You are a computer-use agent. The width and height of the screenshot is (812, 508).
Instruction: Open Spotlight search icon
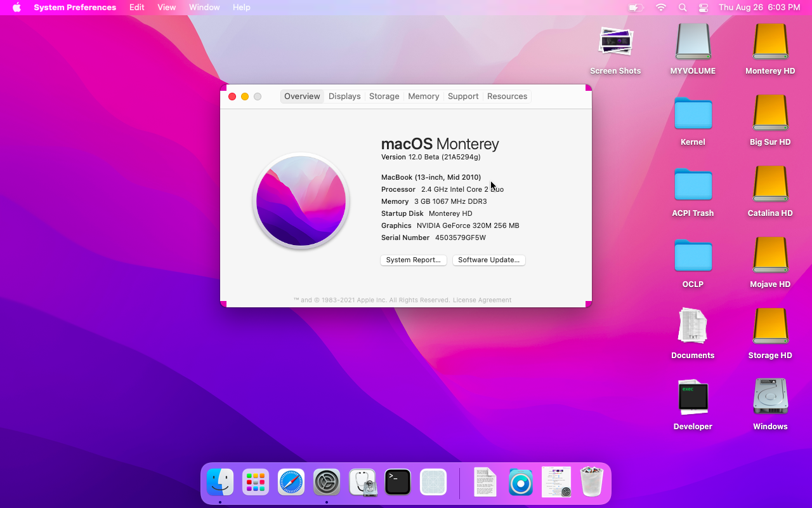(x=683, y=8)
